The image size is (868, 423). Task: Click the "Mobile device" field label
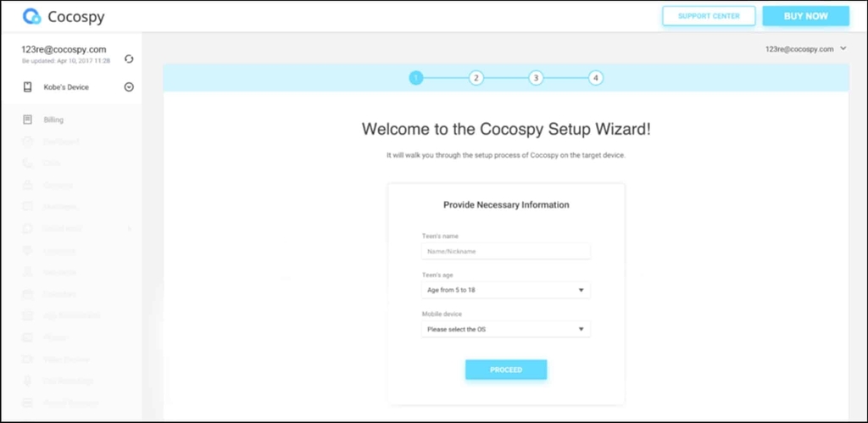coord(442,314)
